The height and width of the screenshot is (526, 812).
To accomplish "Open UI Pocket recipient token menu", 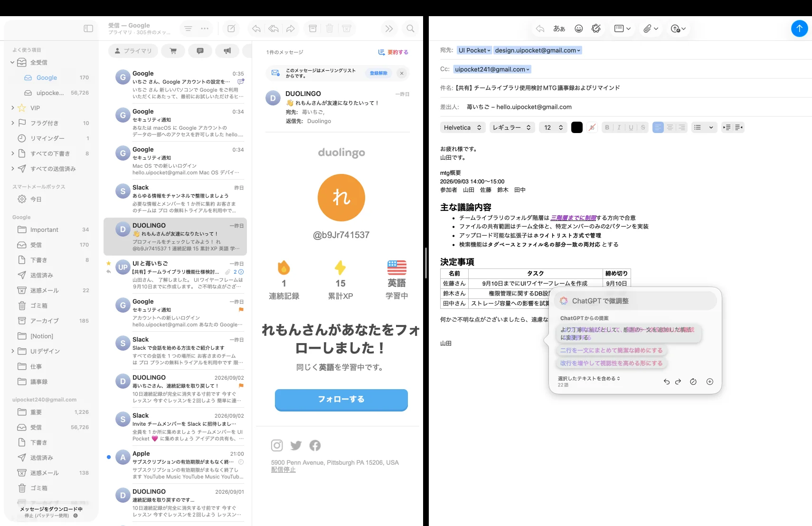I will (474, 50).
